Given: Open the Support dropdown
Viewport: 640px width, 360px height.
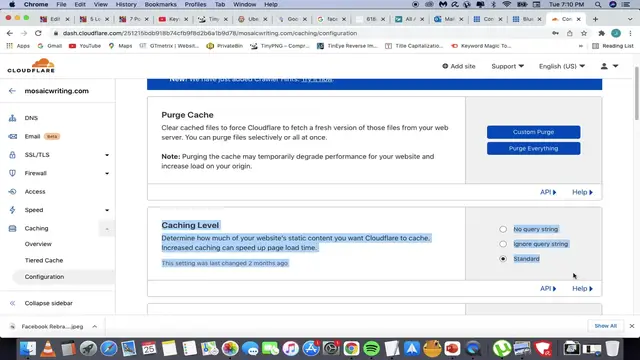Looking at the screenshot, I should pyautogui.click(x=507, y=66).
